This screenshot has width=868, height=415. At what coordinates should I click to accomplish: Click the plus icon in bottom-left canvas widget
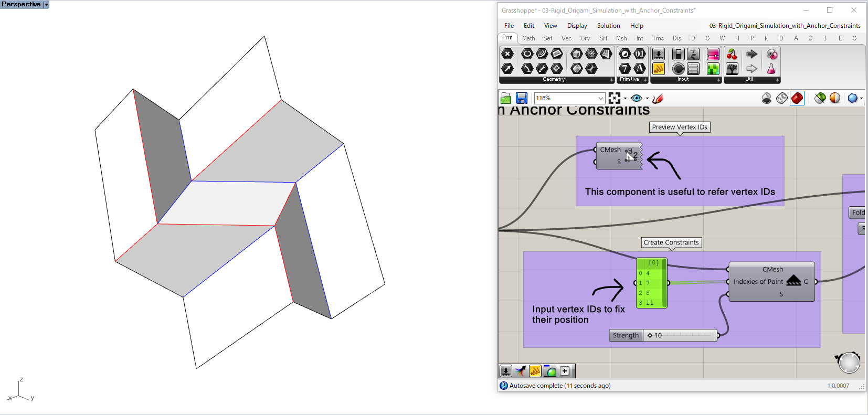(565, 371)
